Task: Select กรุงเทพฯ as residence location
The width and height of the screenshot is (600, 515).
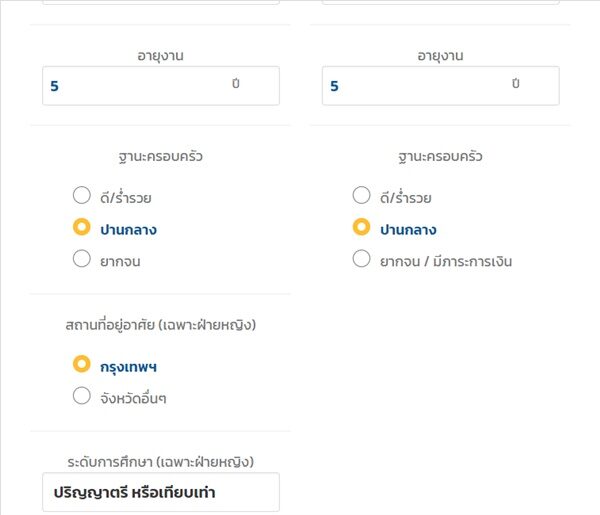Action: (x=82, y=365)
